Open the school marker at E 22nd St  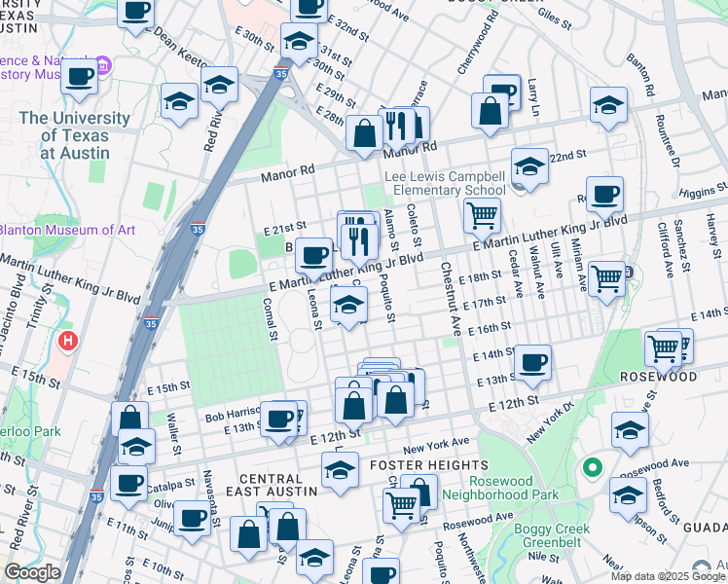pos(529,167)
